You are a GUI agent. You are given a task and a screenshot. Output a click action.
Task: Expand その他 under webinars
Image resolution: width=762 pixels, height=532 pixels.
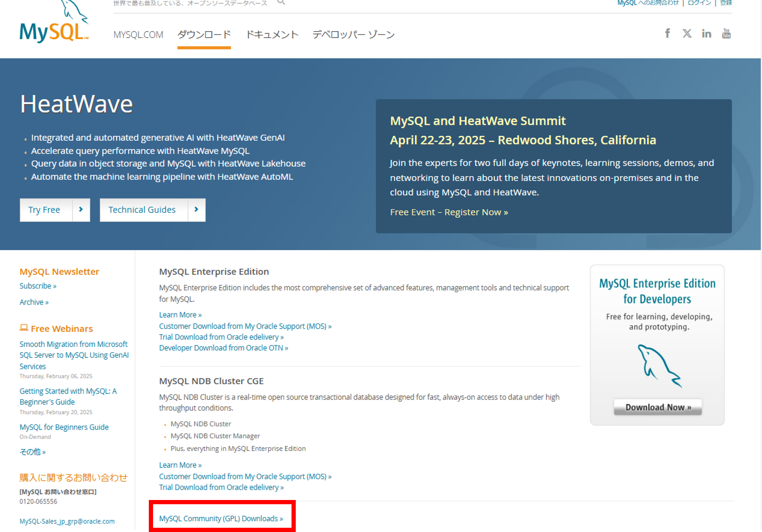32,451
